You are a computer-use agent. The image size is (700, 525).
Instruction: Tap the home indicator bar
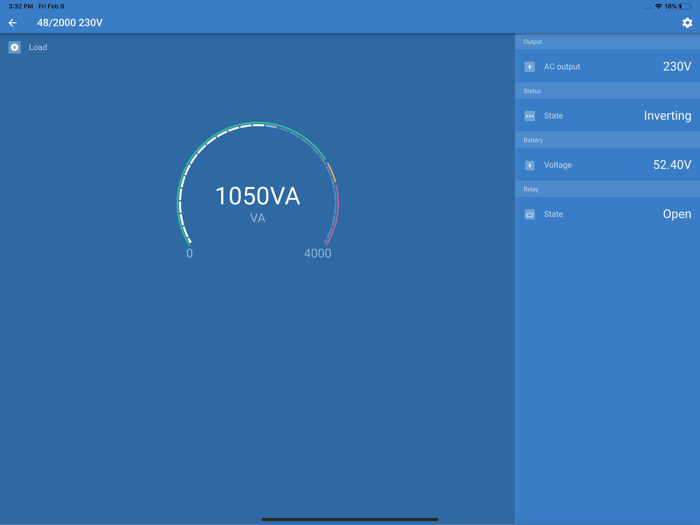[x=350, y=519]
